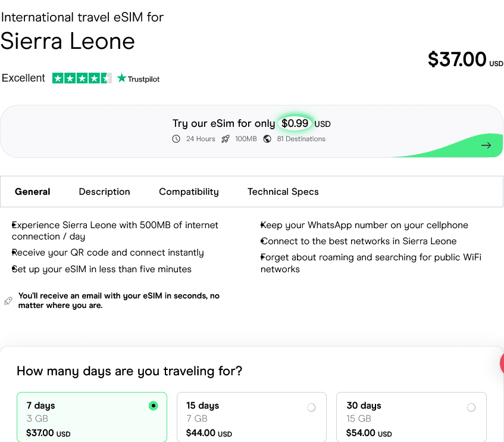This screenshot has height=442, width=504.
Task: Click the $0.99 highlighted trial price
Action: 295,123
